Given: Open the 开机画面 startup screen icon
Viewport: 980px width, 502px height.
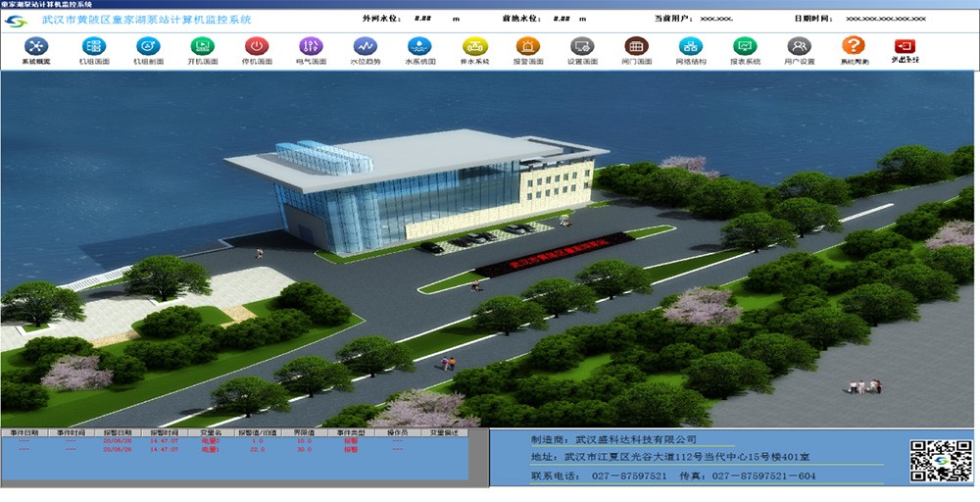Looking at the screenshot, I should [x=202, y=46].
